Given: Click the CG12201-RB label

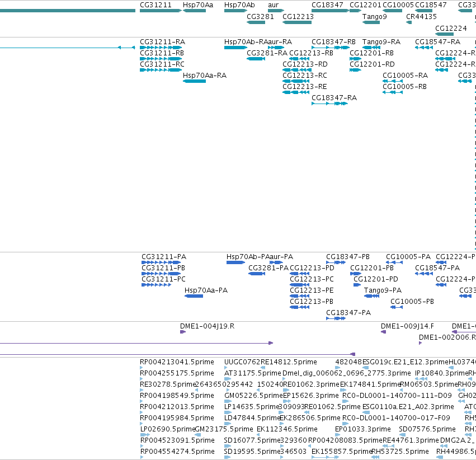Looking at the screenshot, I should pos(371,53).
